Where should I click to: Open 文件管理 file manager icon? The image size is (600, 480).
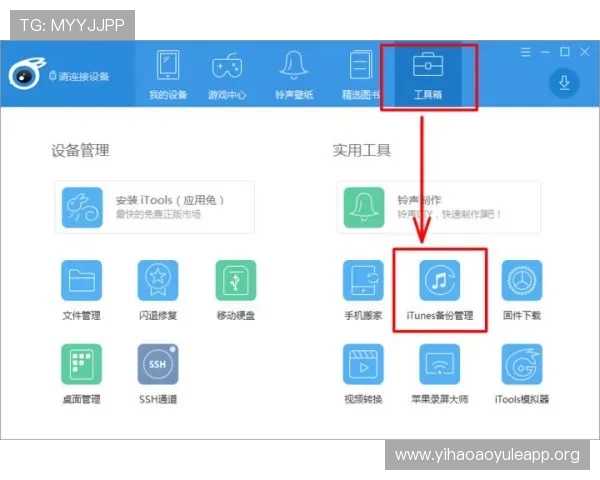[82, 280]
